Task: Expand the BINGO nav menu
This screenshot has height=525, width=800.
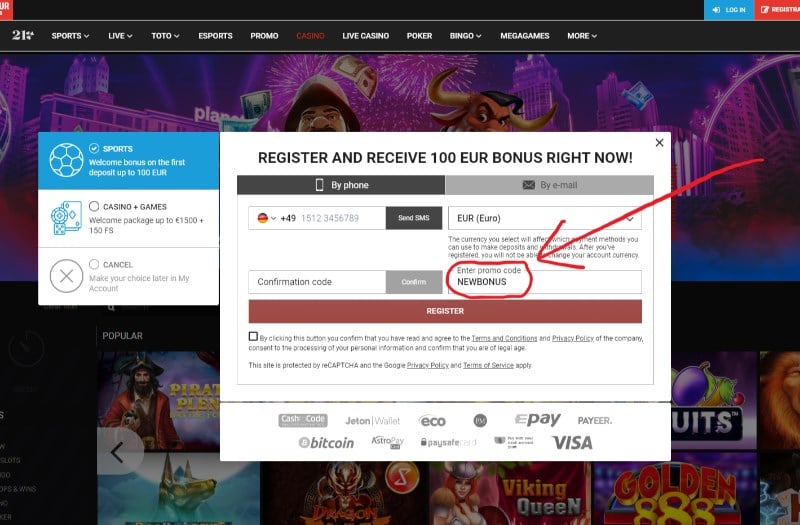Action: click(465, 36)
